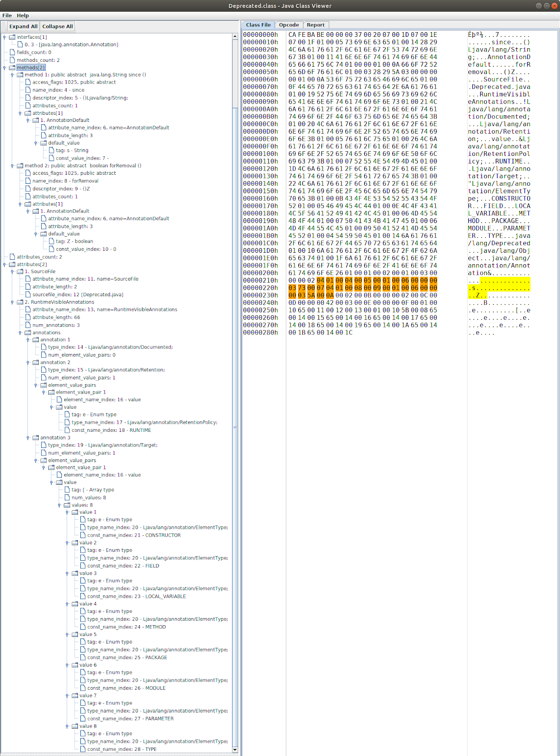
Task: Click folder icon of method 1 since
Action: point(20,75)
